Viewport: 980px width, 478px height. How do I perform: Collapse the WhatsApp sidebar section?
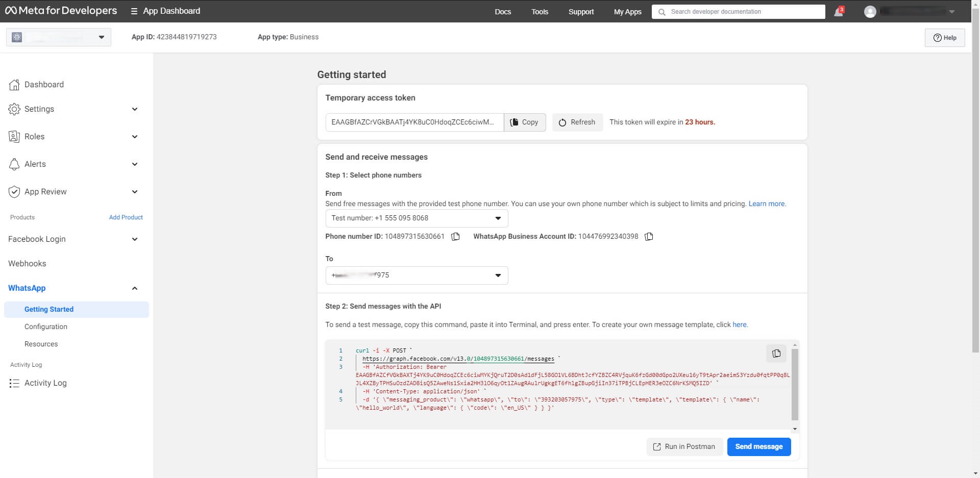(x=135, y=288)
